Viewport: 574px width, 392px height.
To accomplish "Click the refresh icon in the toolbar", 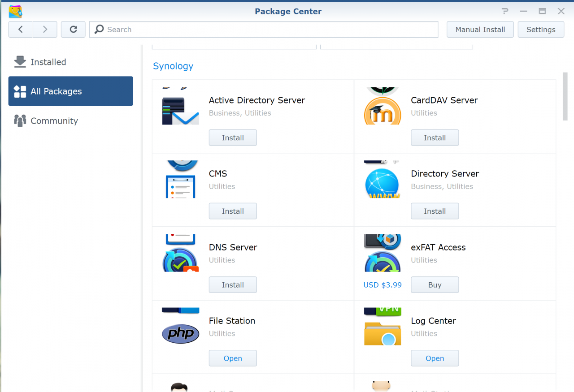I will click(73, 29).
